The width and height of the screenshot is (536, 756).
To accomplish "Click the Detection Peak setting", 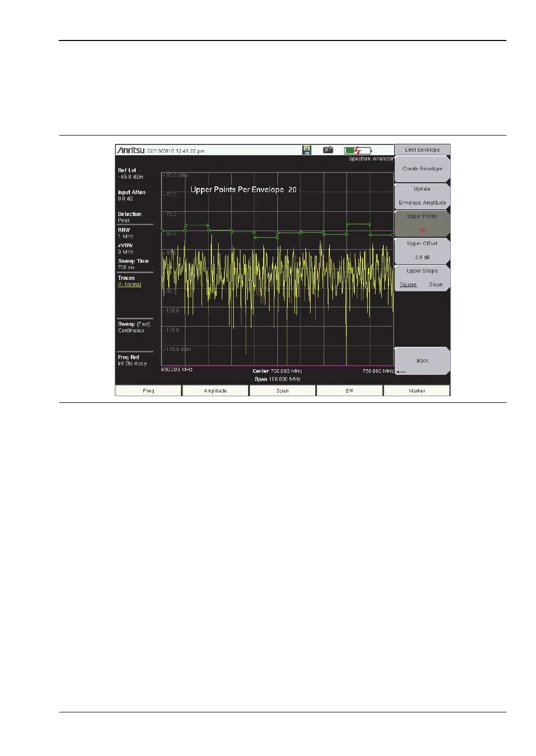I will click(x=130, y=217).
